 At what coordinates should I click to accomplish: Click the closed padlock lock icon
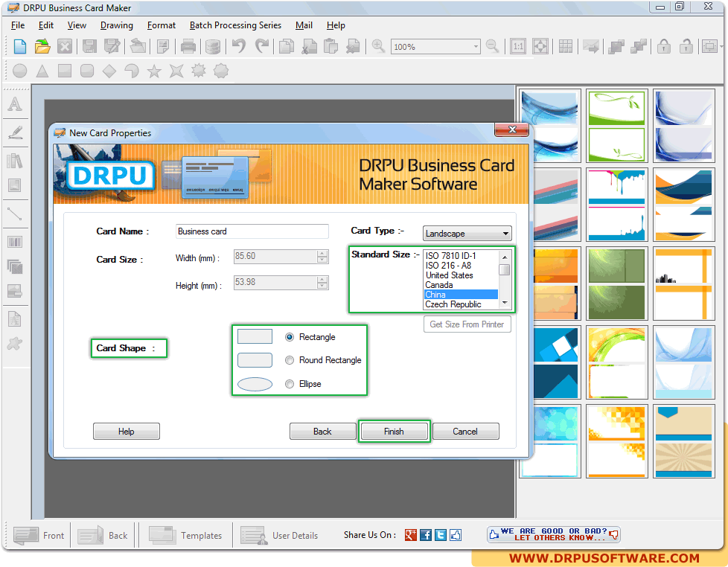pyautogui.click(x=664, y=46)
